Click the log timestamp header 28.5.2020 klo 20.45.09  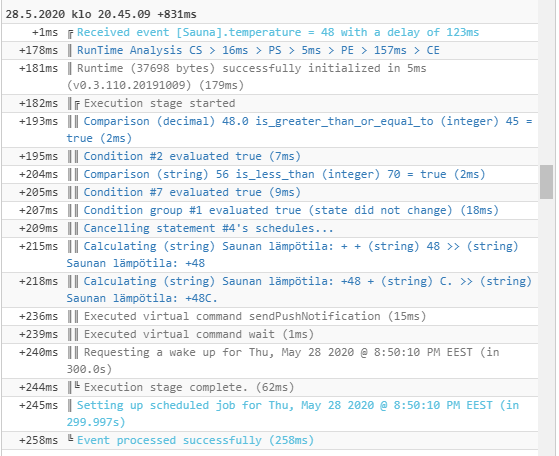coord(101,14)
